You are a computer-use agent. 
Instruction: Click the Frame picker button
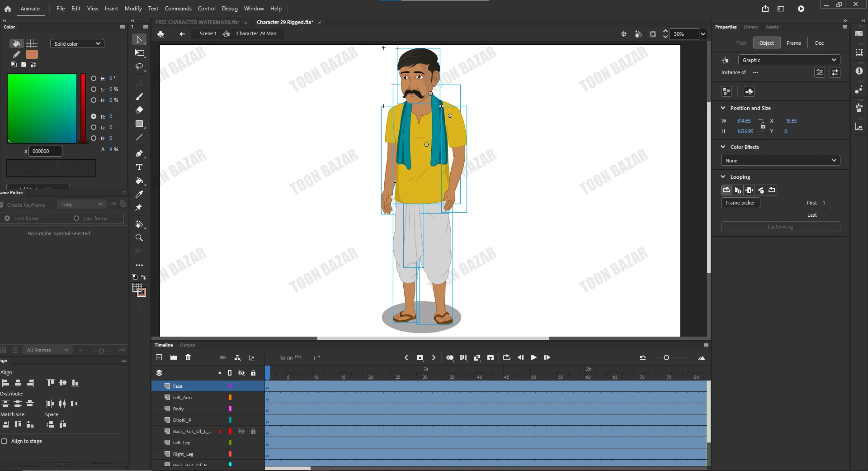[740, 203]
